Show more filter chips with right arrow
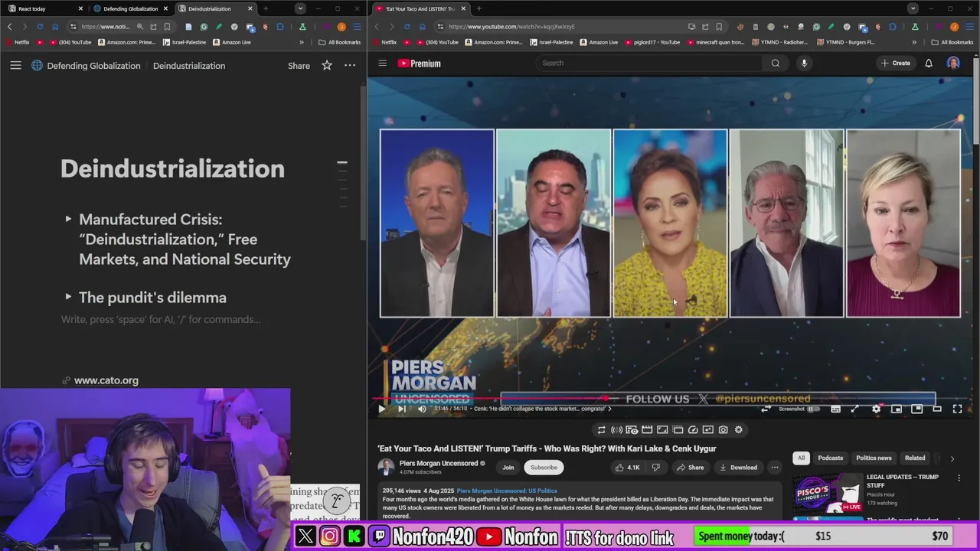 pos(952,458)
